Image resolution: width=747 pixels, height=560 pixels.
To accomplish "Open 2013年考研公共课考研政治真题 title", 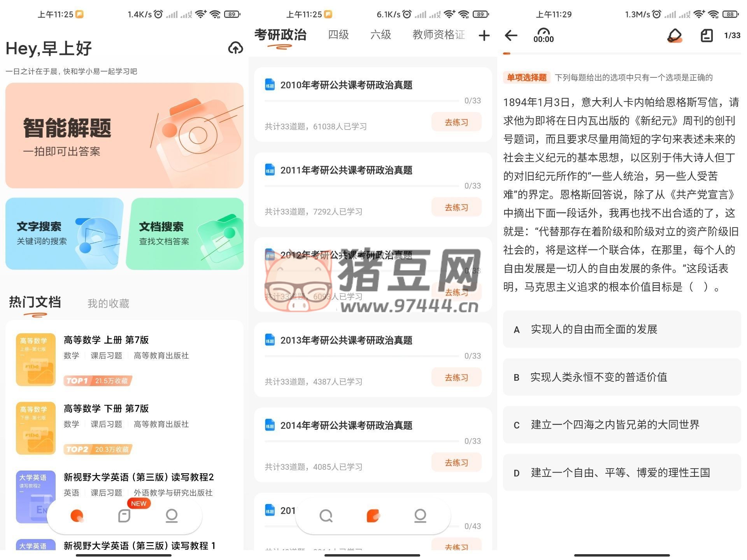I will (346, 340).
